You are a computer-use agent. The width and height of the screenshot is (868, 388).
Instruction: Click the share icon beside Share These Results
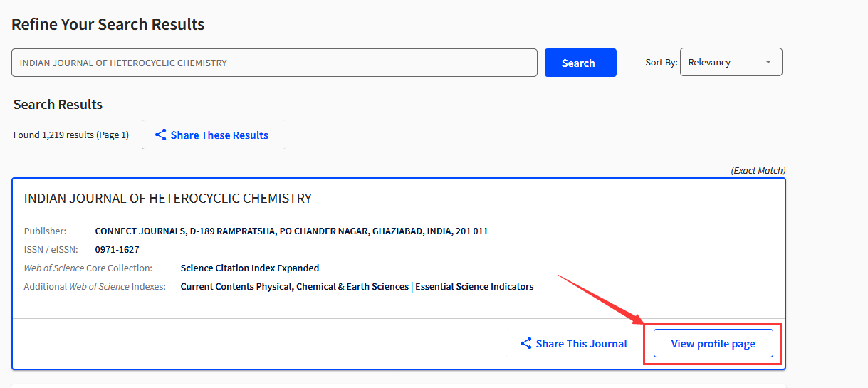(x=161, y=135)
